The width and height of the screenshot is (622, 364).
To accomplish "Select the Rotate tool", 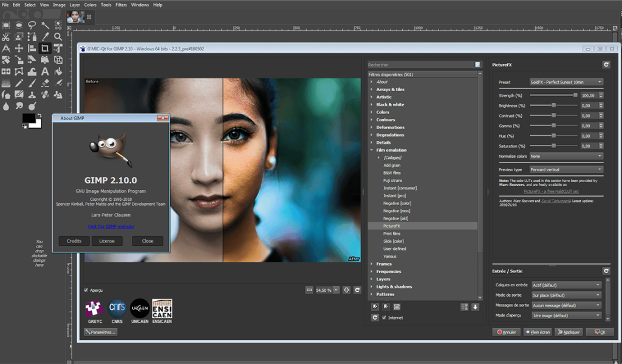I will (6, 60).
